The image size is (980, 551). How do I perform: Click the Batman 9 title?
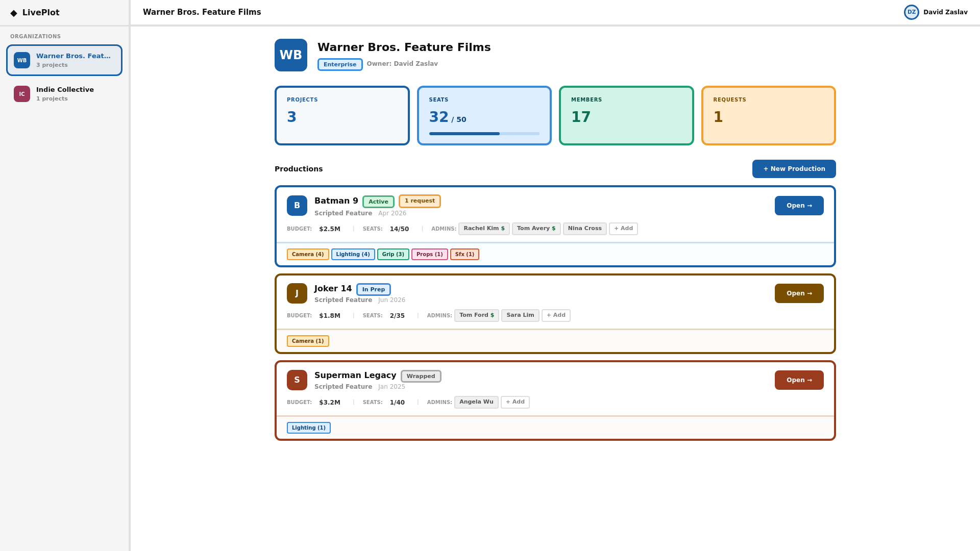click(x=336, y=201)
